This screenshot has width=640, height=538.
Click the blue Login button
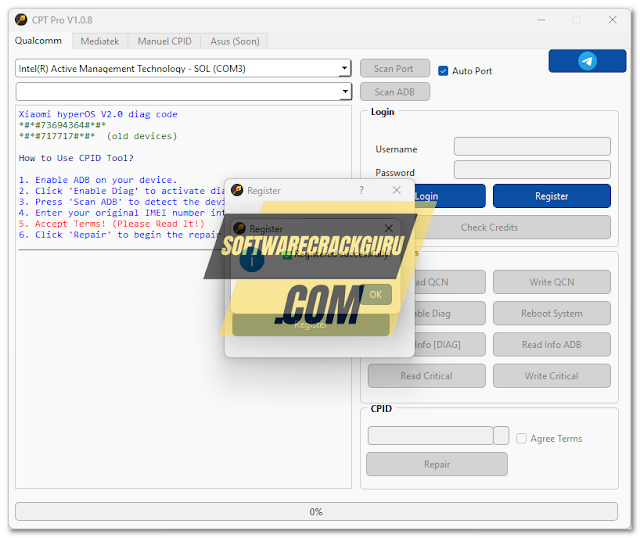tap(450, 196)
